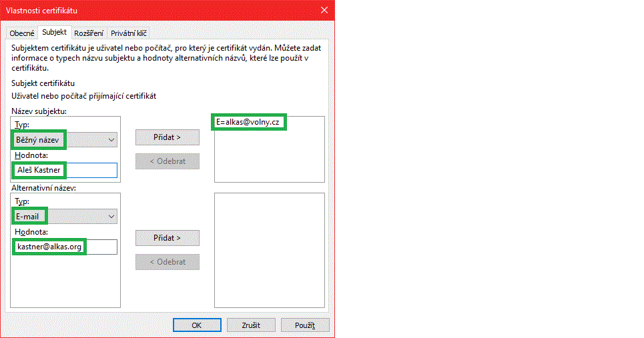Focus the kastner@alkas.org value field
The image size is (644, 338).
(65, 247)
